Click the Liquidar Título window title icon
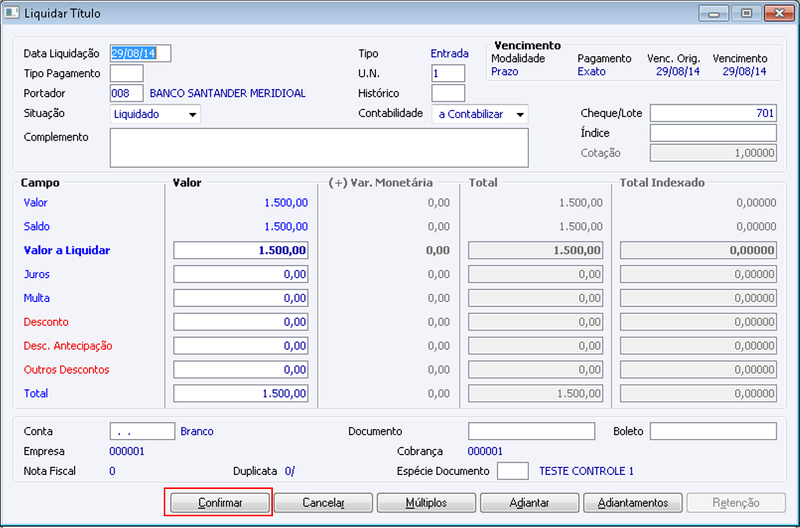800x528 pixels. 11,13
